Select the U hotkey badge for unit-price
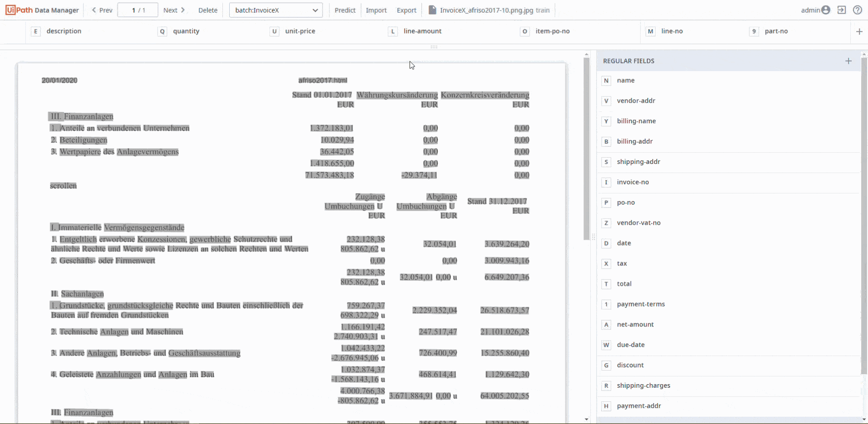The width and height of the screenshot is (868, 424). tap(274, 31)
